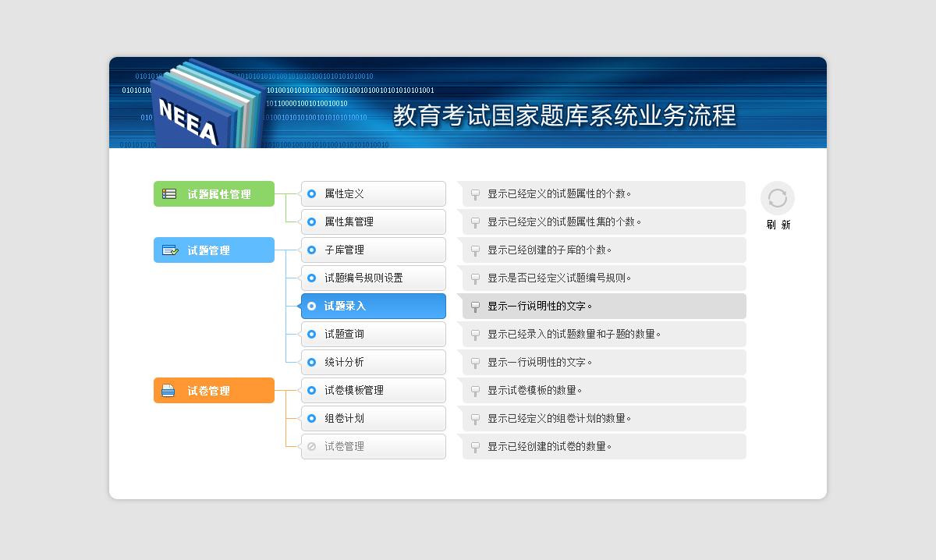
Task: Go to 试题查询
Action: (374, 335)
